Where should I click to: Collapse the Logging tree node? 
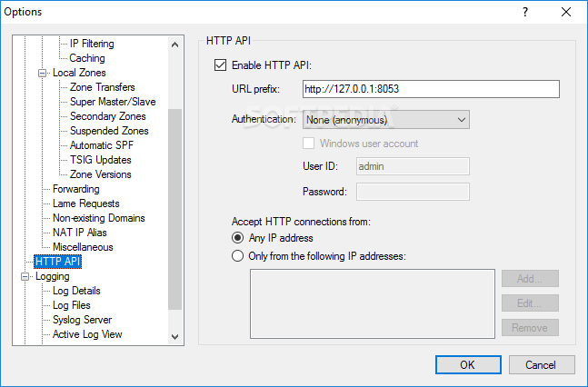(x=25, y=277)
